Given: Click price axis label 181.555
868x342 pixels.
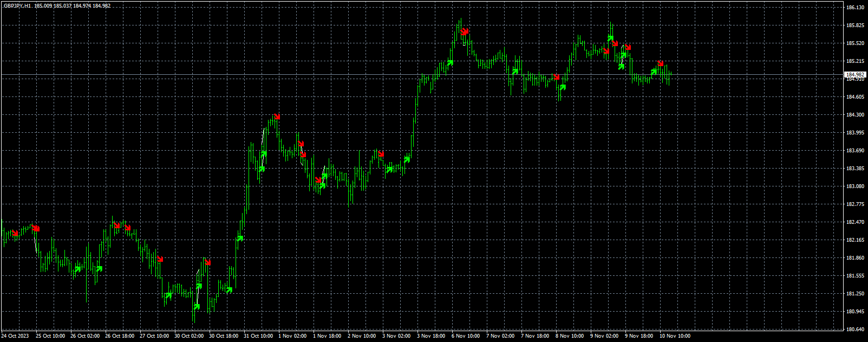Looking at the screenshot, I should (855, 276).
